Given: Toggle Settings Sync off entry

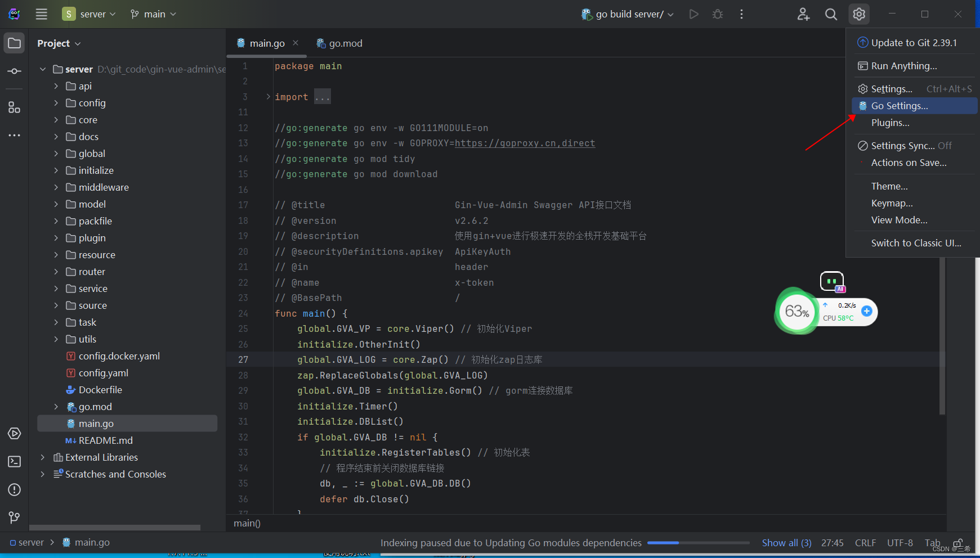Looking at the screenshot, I should point(903,145).
